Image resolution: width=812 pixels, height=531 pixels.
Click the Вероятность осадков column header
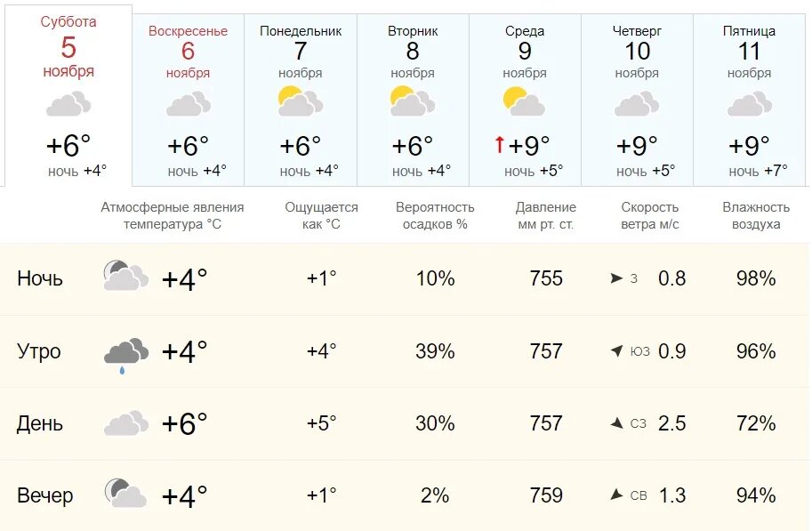pos(435,215)
